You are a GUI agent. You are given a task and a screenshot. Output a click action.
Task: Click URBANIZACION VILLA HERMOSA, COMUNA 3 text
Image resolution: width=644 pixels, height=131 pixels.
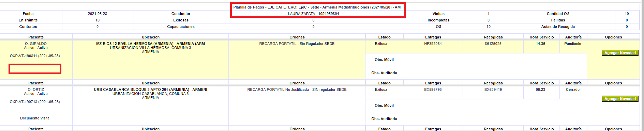point(150,48)
